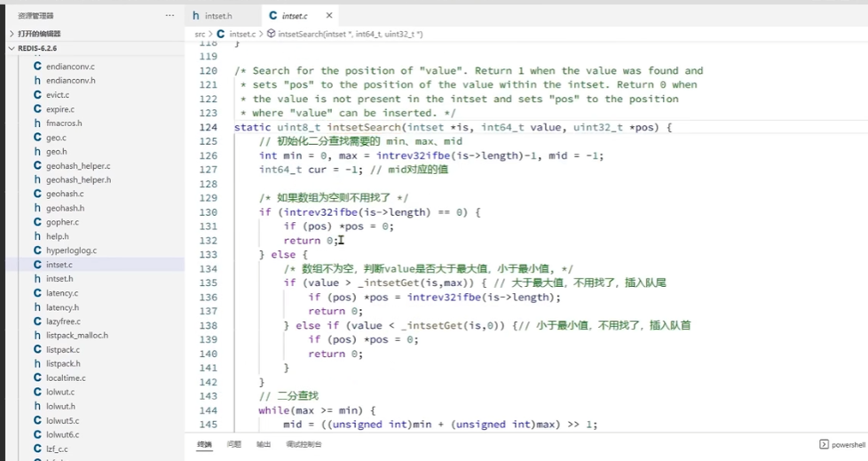Open fmacros.h from the explorer
This screenshot has height=461, width=868.
pyautogui.click(x=64, y=123)
